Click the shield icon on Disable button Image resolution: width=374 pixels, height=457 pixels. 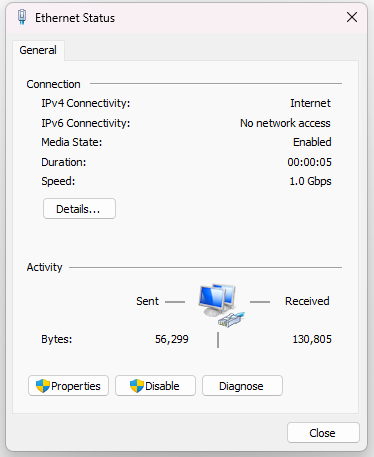point(137,386)
